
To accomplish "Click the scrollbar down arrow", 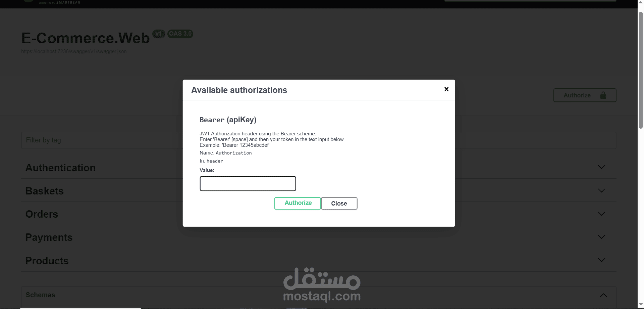I will coord(641,304).
